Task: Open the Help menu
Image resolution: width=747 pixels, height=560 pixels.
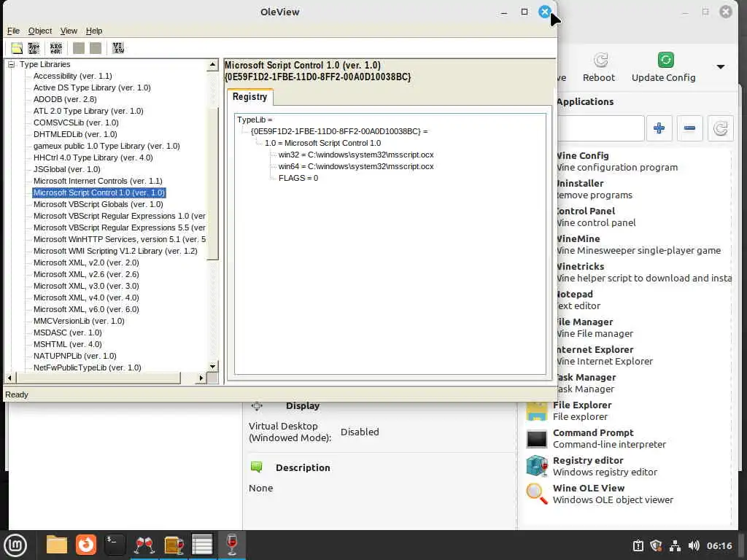Action: 94,31
